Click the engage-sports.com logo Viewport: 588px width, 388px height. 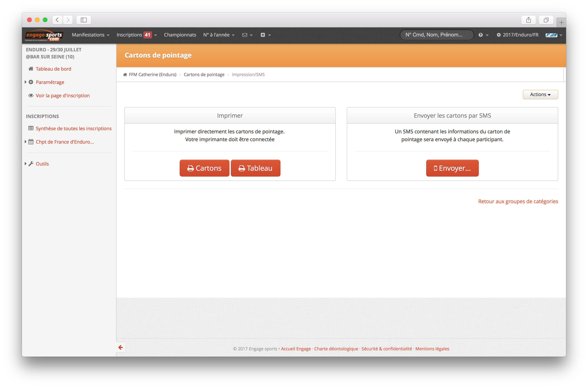[44, 35]
